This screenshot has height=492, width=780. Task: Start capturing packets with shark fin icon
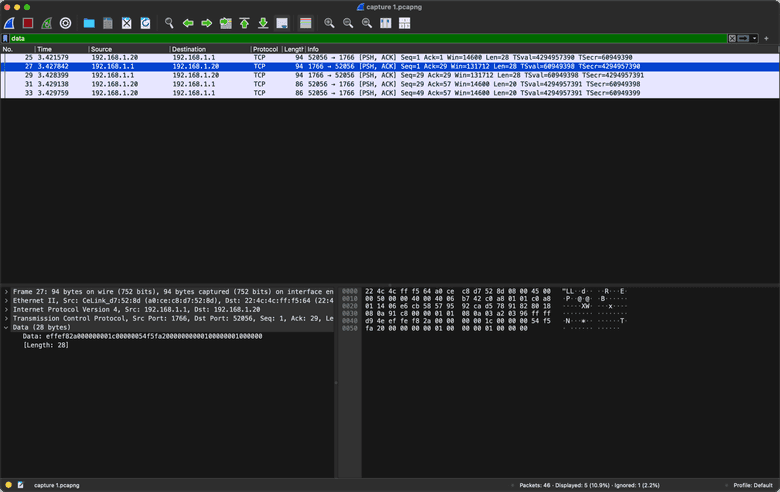9,23
